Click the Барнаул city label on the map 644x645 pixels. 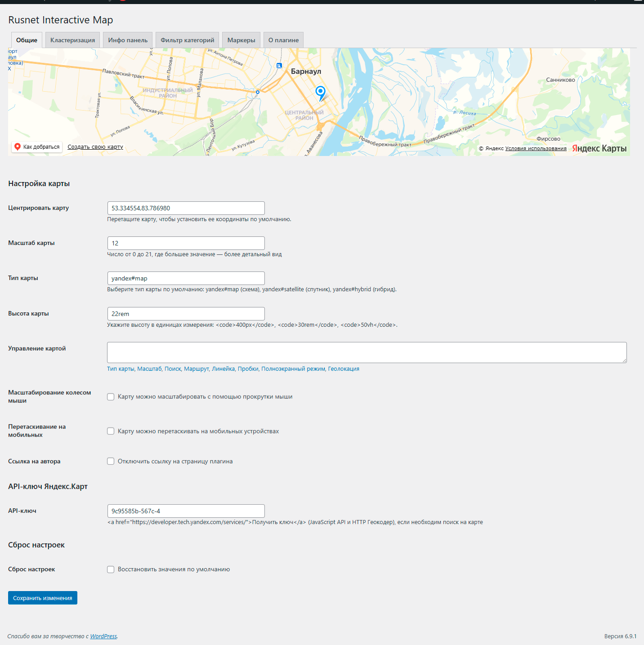tap(306, 71)
